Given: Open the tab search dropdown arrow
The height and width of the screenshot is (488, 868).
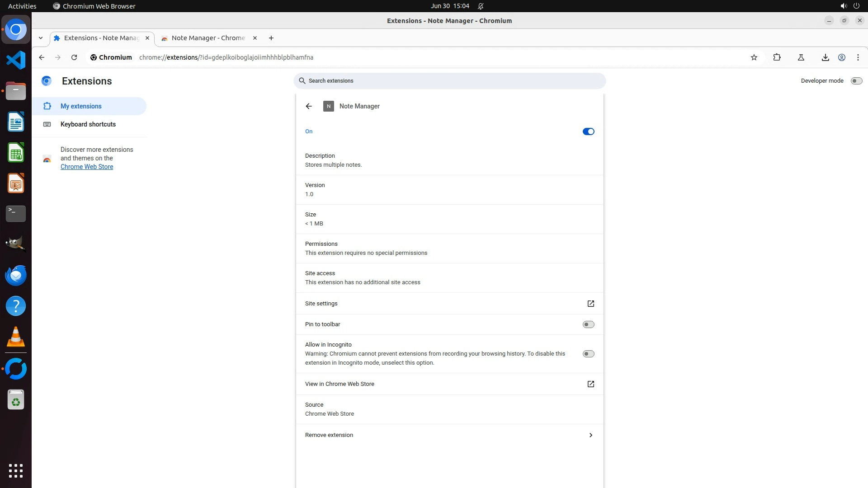Looking at the screenshot, I should click(41, 38).
